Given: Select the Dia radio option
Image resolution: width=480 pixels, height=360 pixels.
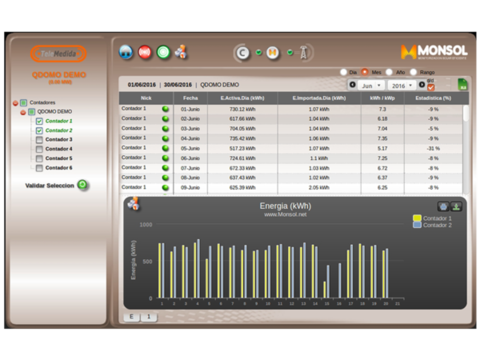Looking at the screenshot, I should [x=343, y=72].
